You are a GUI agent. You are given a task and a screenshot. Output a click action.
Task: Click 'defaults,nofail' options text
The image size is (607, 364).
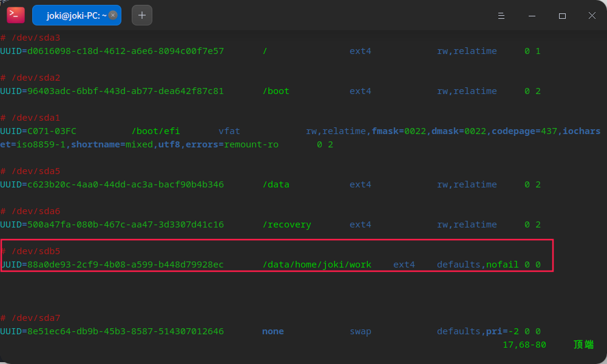coord(478,265)
